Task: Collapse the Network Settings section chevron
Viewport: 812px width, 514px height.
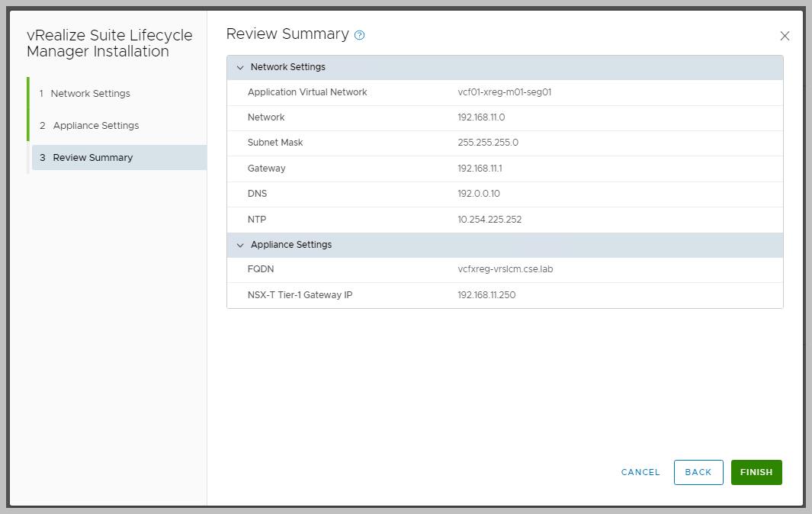Action: coord(240,68)
